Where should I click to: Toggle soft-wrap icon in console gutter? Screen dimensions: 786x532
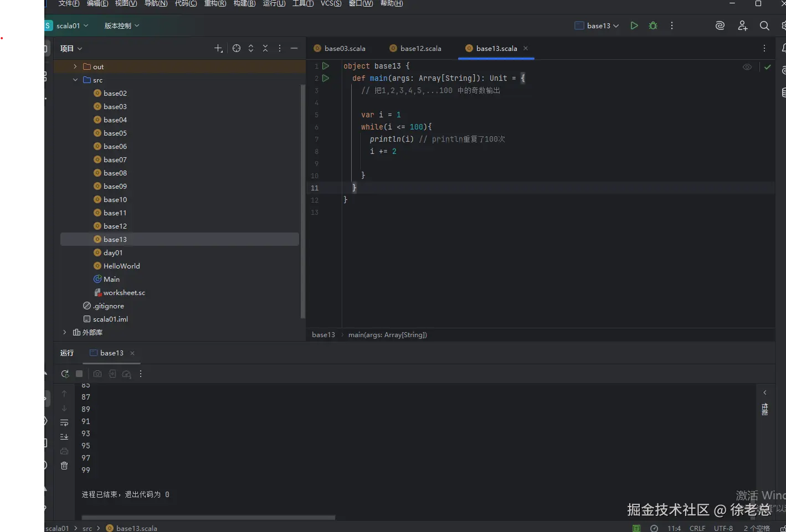pyautogui.click(x=64, y=422)
